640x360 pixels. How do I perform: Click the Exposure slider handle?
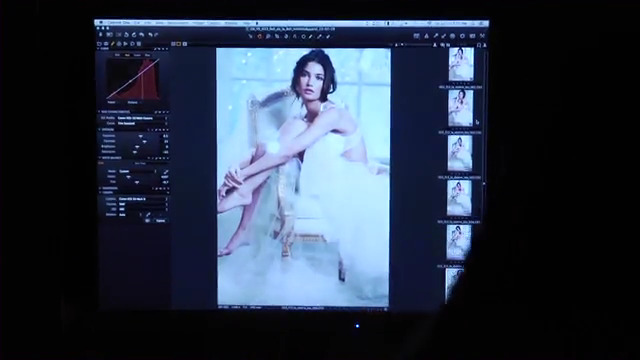pos(140,136)
